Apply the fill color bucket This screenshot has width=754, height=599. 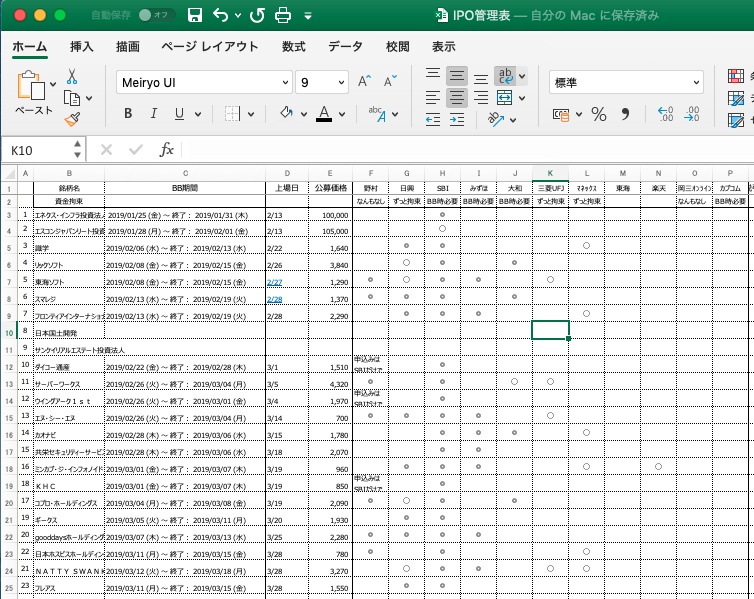pyautogui.click(x=287, y=113)
